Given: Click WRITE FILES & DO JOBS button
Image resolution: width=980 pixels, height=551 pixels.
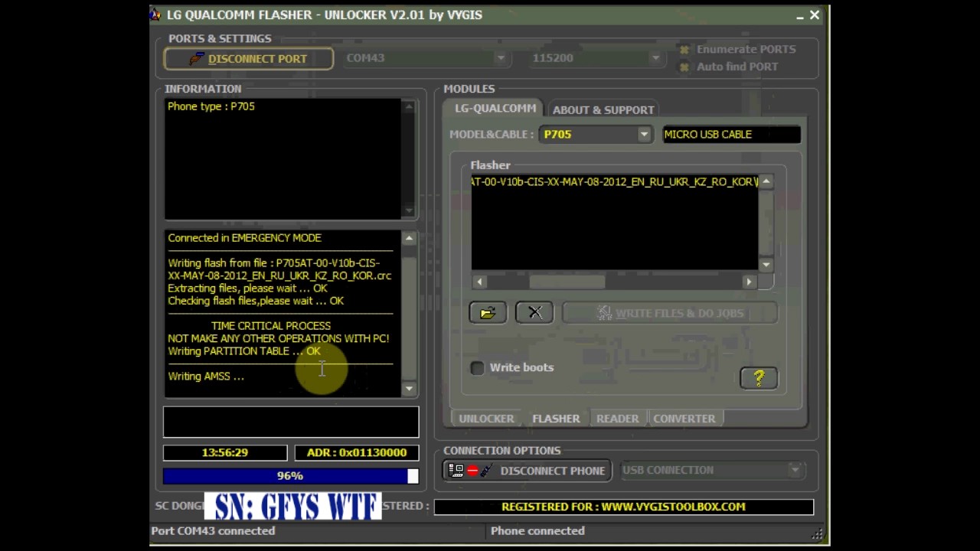Looking at the screenshot, I should [670, 313].
